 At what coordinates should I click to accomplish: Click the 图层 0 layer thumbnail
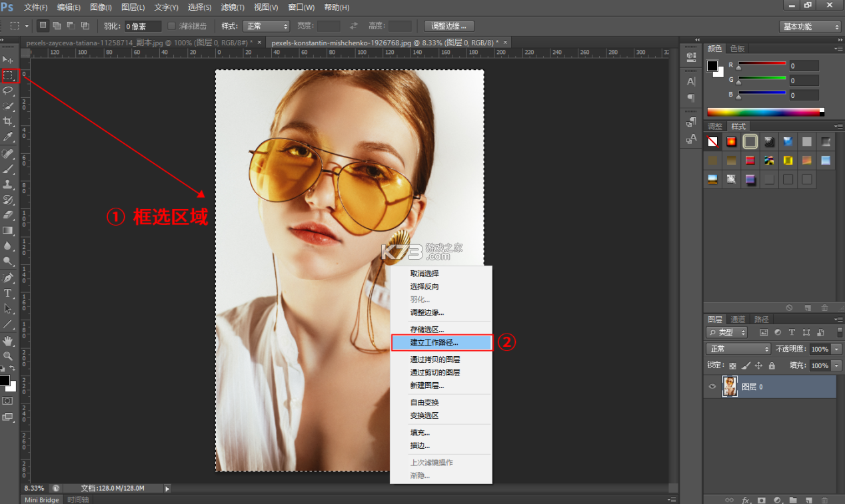point(730,387)
